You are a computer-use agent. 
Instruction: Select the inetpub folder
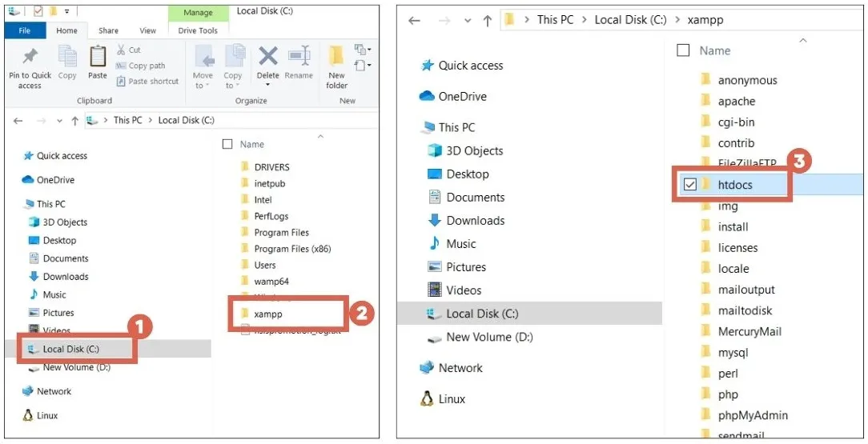point(263,183)
